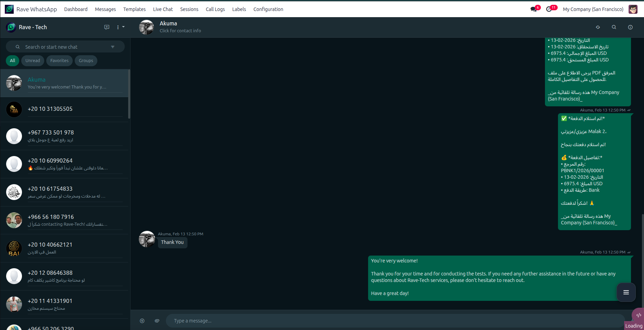Open My Company (San Francisco) company selector
This screenshot has height=330, width=644.
coord(593,9)
